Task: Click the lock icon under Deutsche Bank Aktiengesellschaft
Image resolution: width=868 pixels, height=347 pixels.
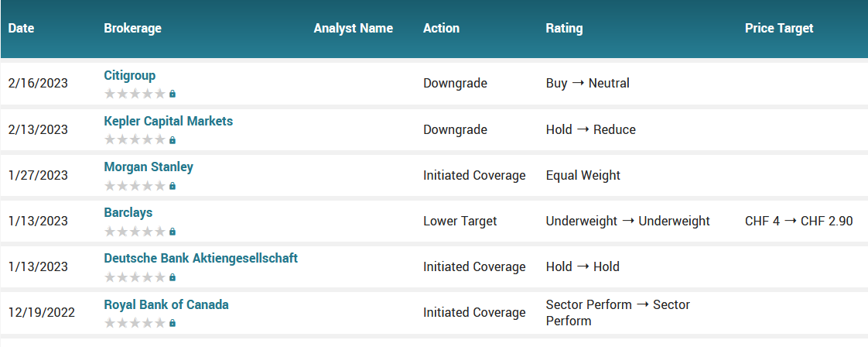Action: [173, 277]
